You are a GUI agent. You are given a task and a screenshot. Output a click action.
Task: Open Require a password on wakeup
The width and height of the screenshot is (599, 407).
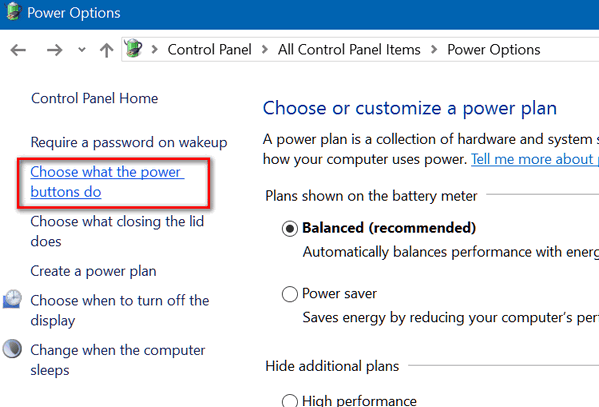tap(129, 142)
